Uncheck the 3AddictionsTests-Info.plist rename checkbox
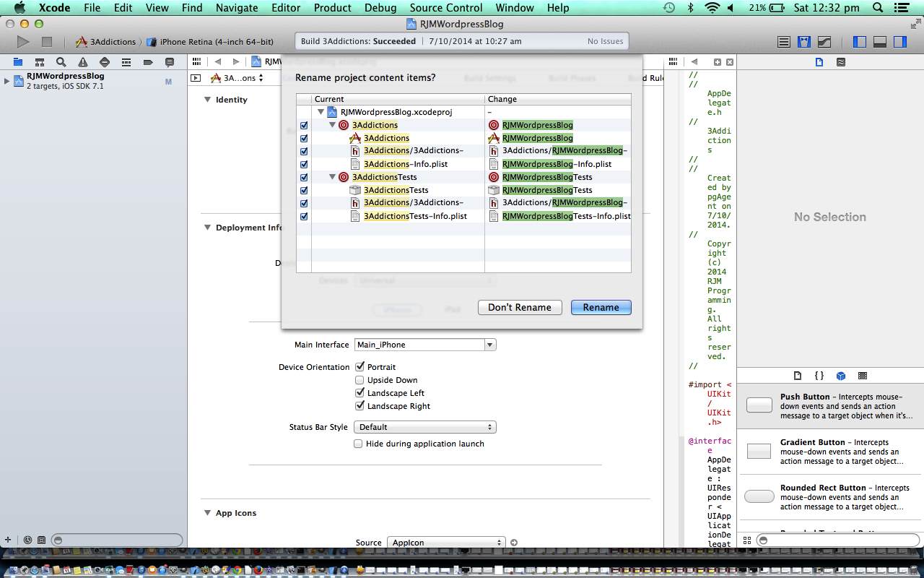Viewport: 924px width, 578px height. [x=304, y=216]
